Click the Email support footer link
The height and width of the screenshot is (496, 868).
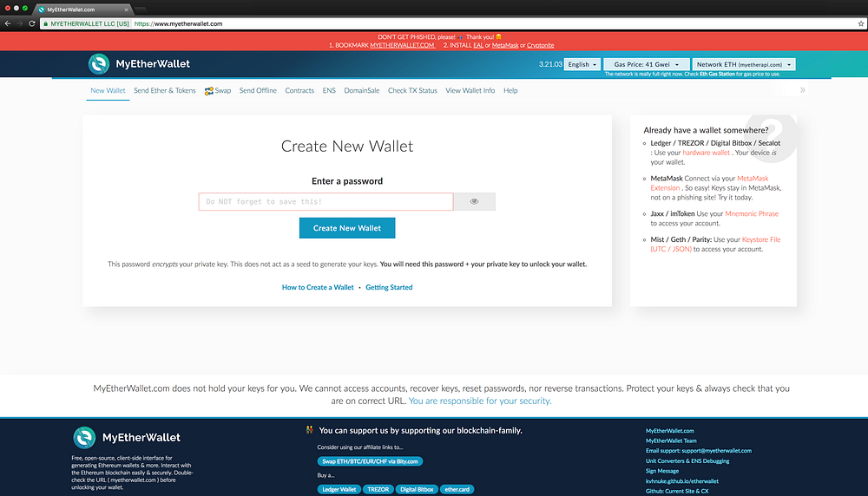tap(699, 451)
